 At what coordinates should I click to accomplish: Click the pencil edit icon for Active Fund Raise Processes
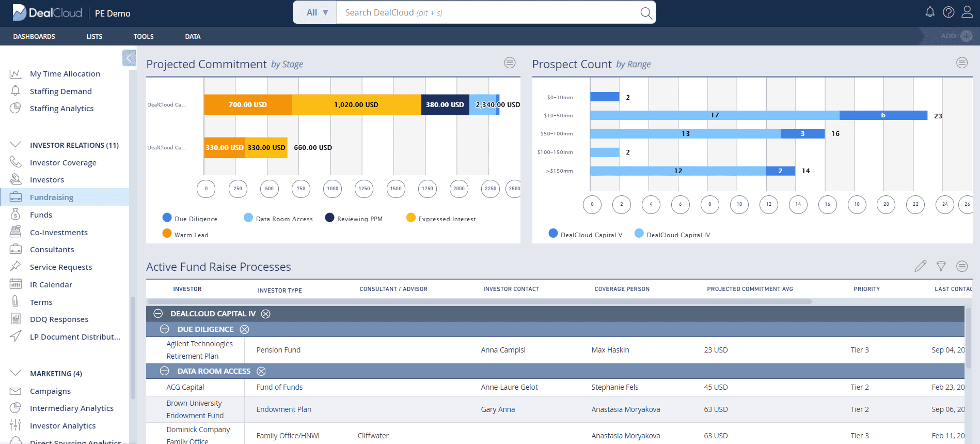click(x=920, y=266)
